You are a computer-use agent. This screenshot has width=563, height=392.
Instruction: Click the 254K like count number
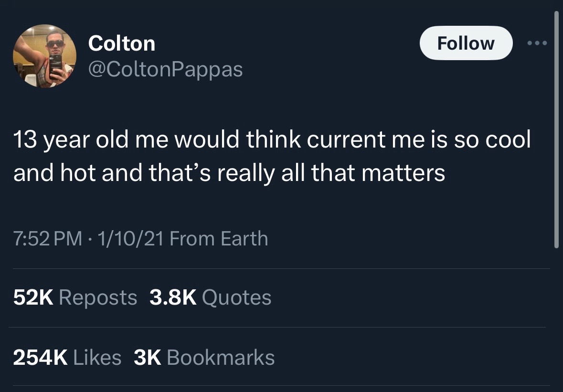[40, 357]
